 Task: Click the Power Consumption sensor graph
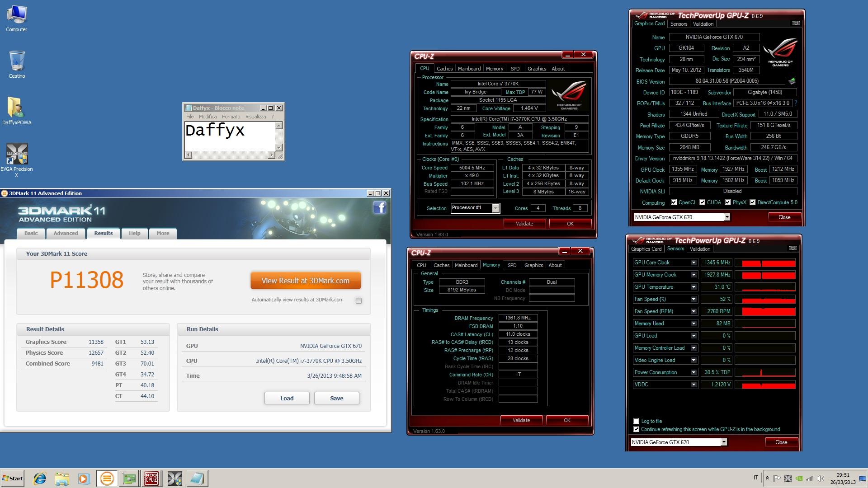[765, 372]
